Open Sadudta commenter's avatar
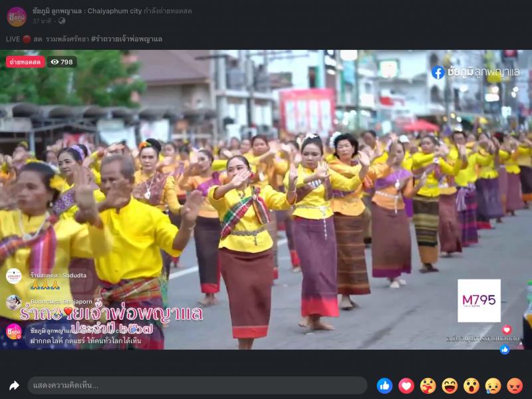 [14, 275]
